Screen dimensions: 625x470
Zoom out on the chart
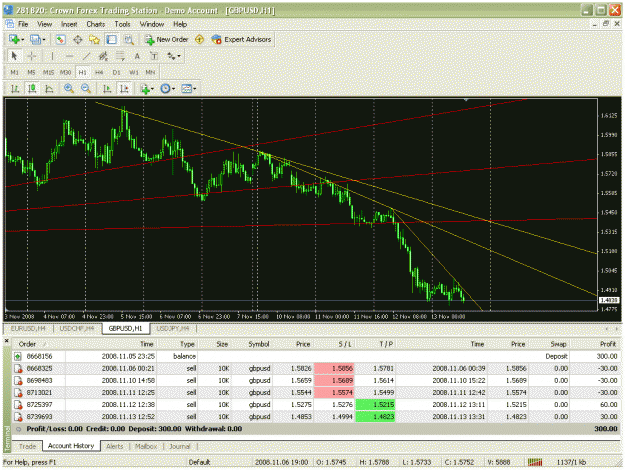click(86, 88)
